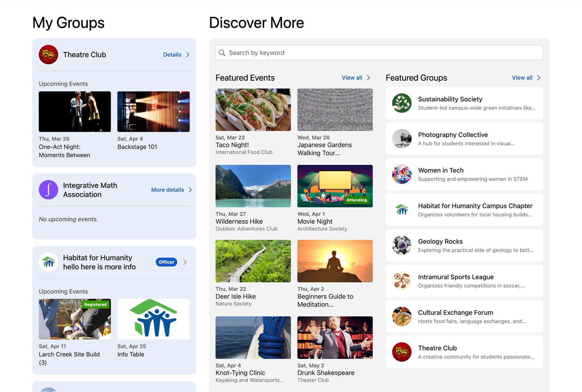This screenshot has width=582, height=392.
Task: Click 'Habitat for Humanity hello here is more info' title
Action: (99, 262)
